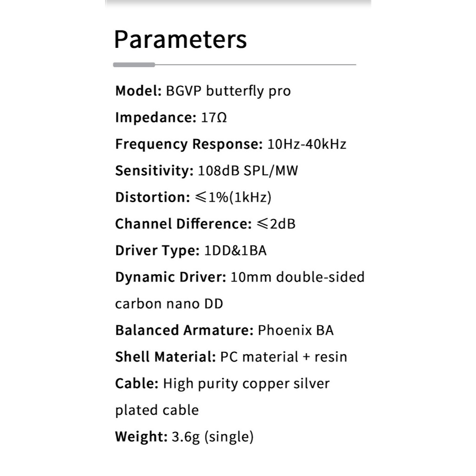The image size is (476, 476).
Task: Select the Model label
Action: click(x=138, y=91)
